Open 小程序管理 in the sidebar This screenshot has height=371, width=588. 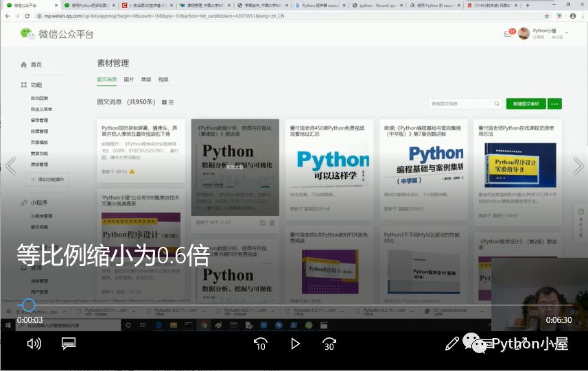point(42,216)
